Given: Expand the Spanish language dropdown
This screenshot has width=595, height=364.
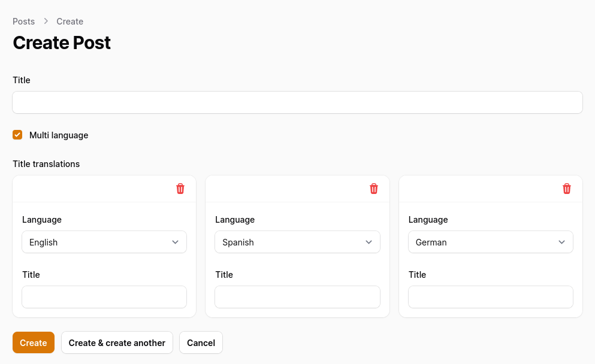Looking at the screenshot, I should click(297, 242).
